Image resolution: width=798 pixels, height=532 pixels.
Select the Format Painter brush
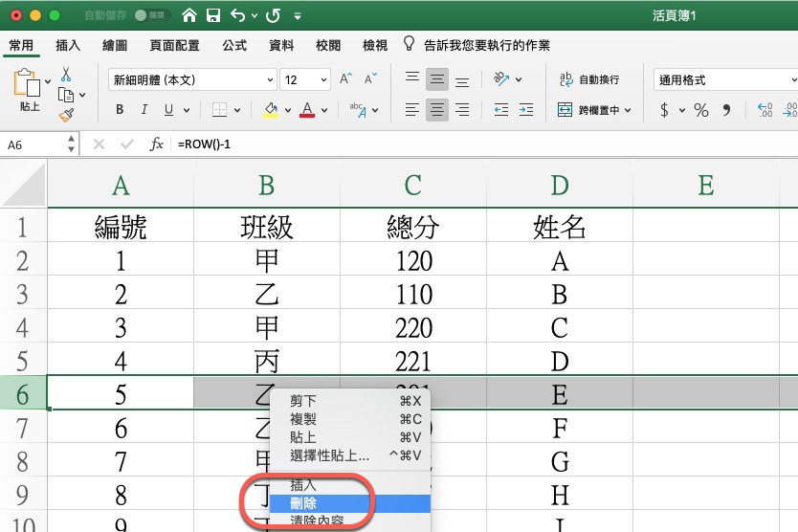(66, 116)
